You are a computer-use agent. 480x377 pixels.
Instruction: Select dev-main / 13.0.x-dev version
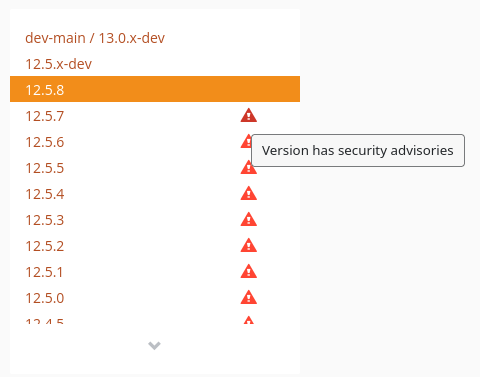(95, 38)
